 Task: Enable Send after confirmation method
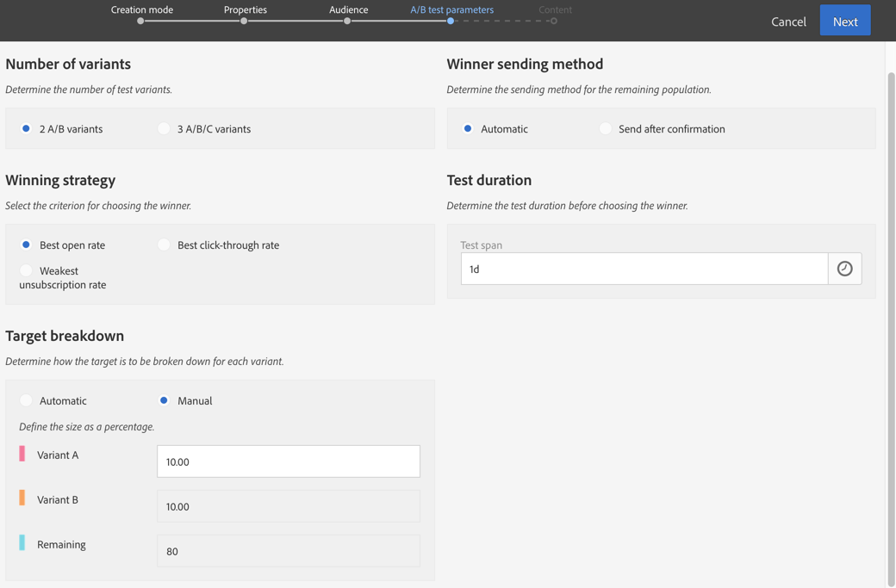pos(606,129)
